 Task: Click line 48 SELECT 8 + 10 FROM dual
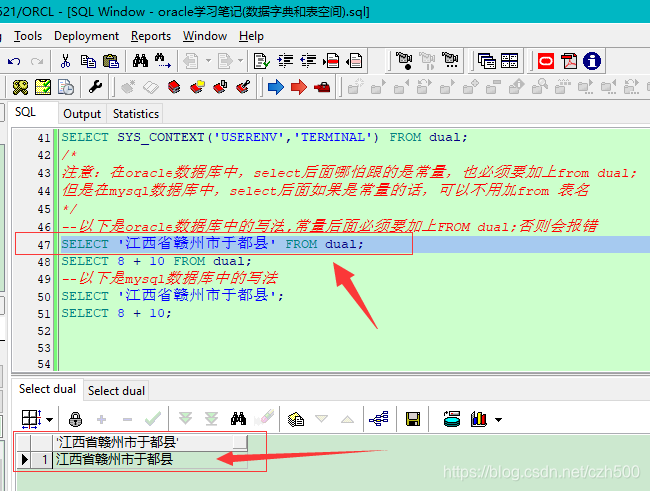coord(156,261)
